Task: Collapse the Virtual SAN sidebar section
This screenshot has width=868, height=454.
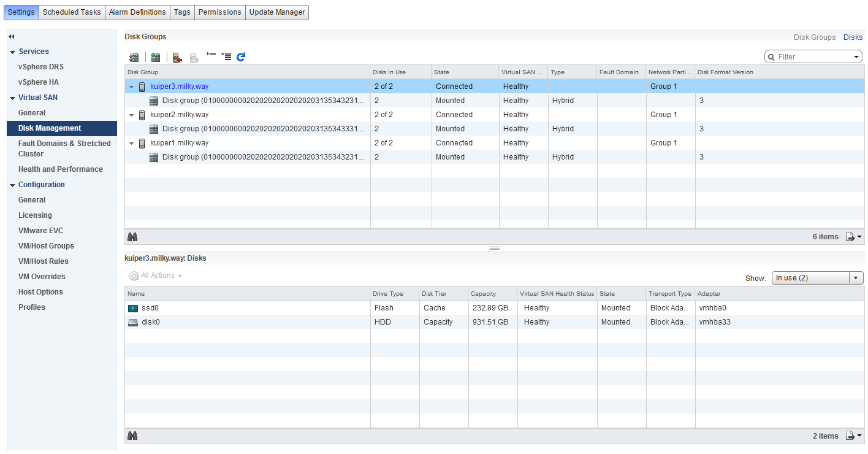Action: point(13,98)
